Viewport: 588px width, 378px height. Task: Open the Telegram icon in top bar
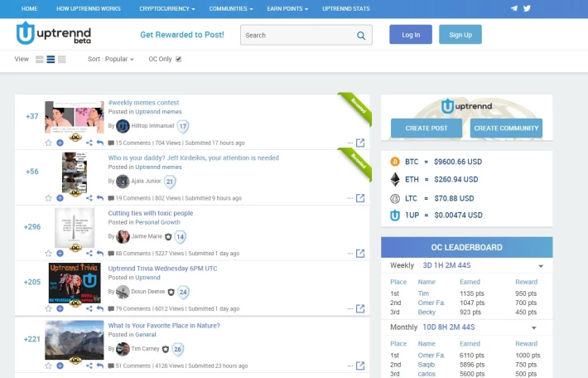[x=513, y=8]
